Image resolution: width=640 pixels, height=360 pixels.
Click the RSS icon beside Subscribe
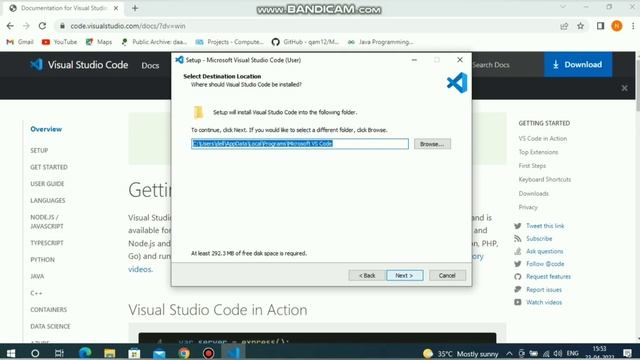coord(518,238)
